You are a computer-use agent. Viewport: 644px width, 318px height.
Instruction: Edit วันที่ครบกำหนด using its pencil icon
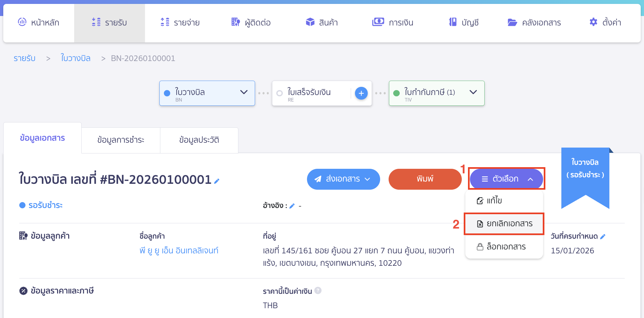coord(603,236)
